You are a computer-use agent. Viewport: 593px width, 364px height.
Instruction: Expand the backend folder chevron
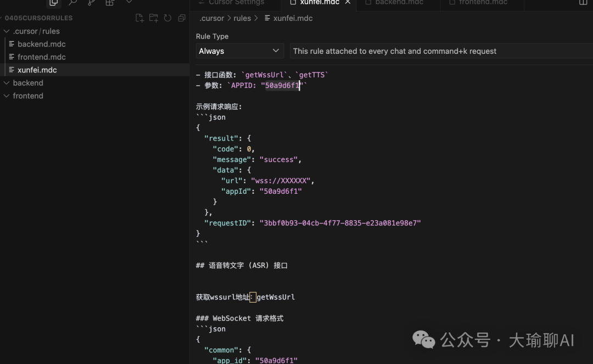(x=7, y=83)
